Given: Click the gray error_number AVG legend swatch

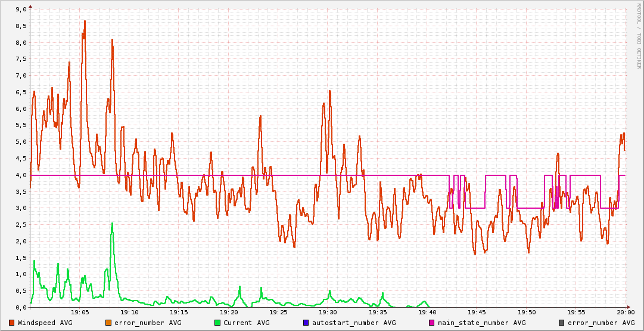Looking at the screenshot, I should [562, 323].
